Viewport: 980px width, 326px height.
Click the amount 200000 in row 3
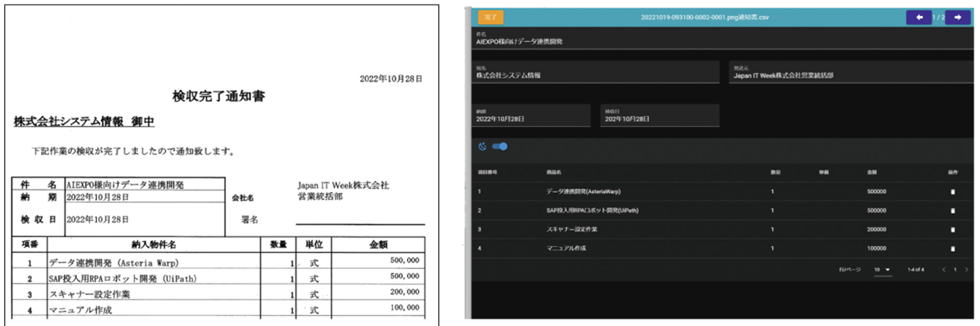(x=876, y=230)
